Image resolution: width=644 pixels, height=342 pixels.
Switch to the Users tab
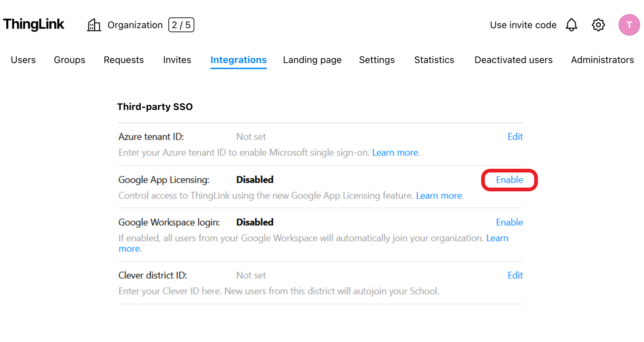click(x=23, y=60)
